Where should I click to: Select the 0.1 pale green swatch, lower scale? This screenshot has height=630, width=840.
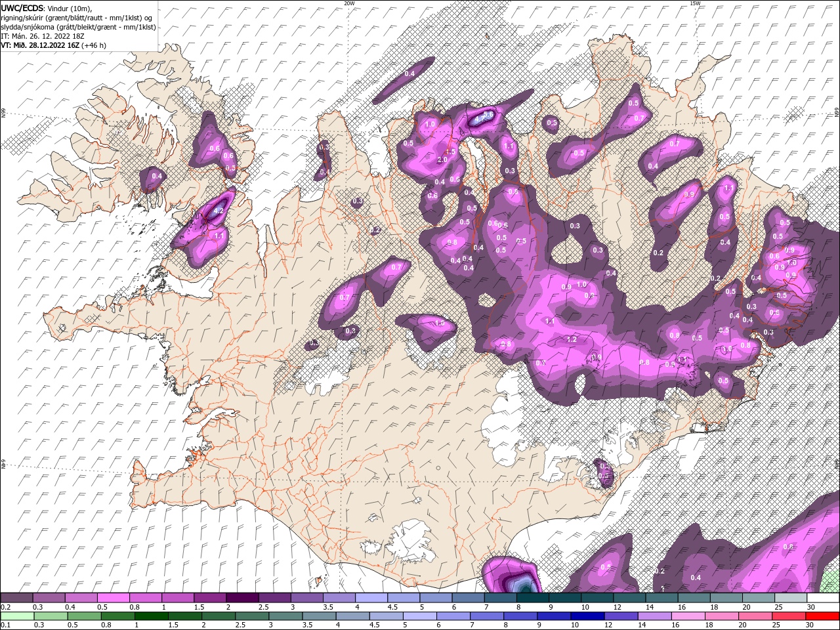(17, 616)
